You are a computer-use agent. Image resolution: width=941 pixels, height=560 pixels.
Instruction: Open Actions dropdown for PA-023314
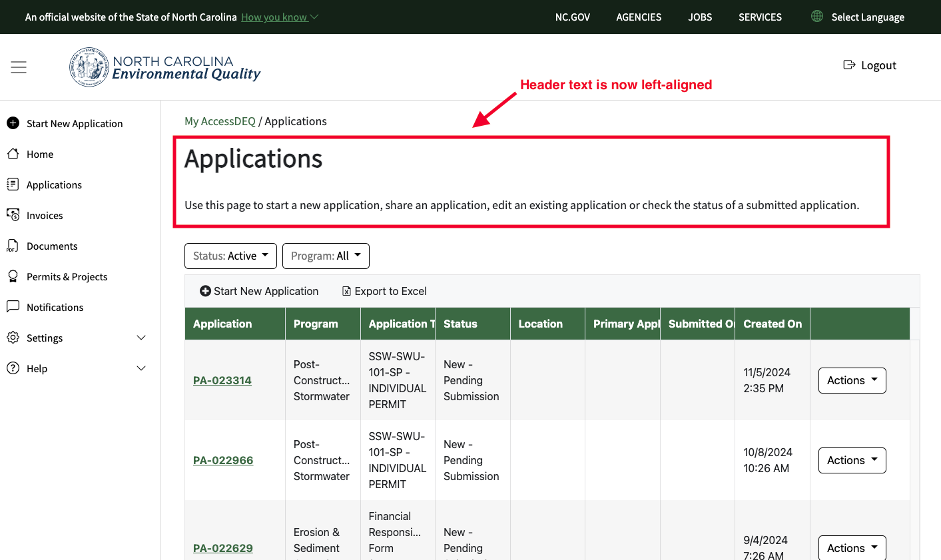(x=852, y=380)
